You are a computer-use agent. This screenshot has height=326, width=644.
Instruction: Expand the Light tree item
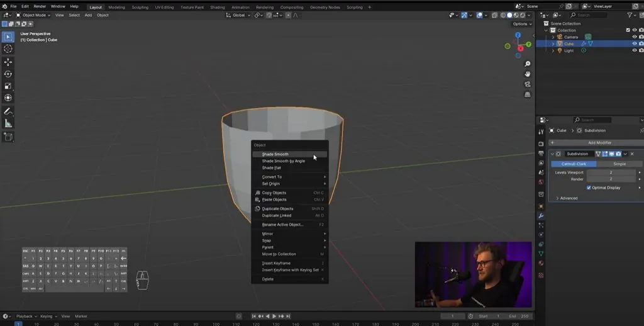click(553, 50)
